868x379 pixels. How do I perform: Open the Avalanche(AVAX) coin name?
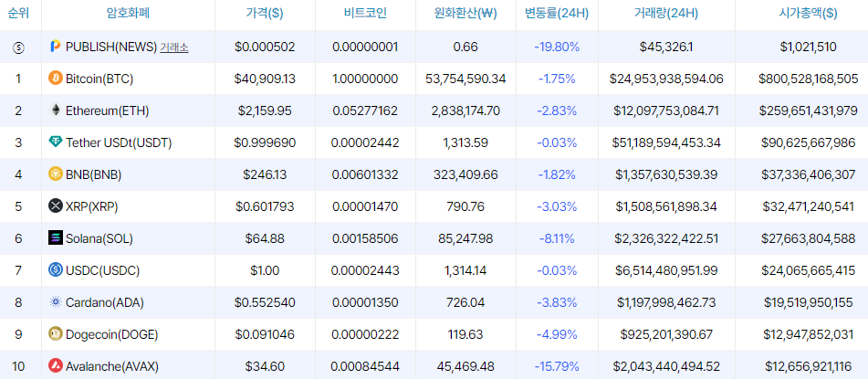coord(112,366)
